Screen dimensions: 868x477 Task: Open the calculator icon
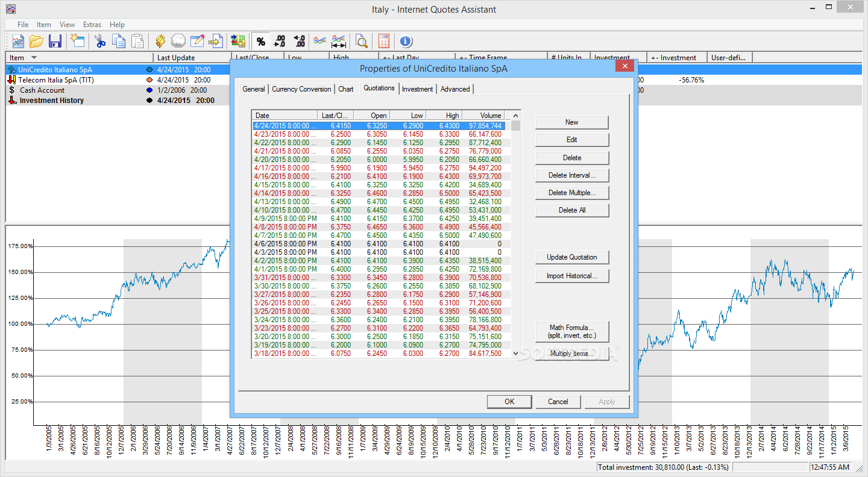point(383,41)
